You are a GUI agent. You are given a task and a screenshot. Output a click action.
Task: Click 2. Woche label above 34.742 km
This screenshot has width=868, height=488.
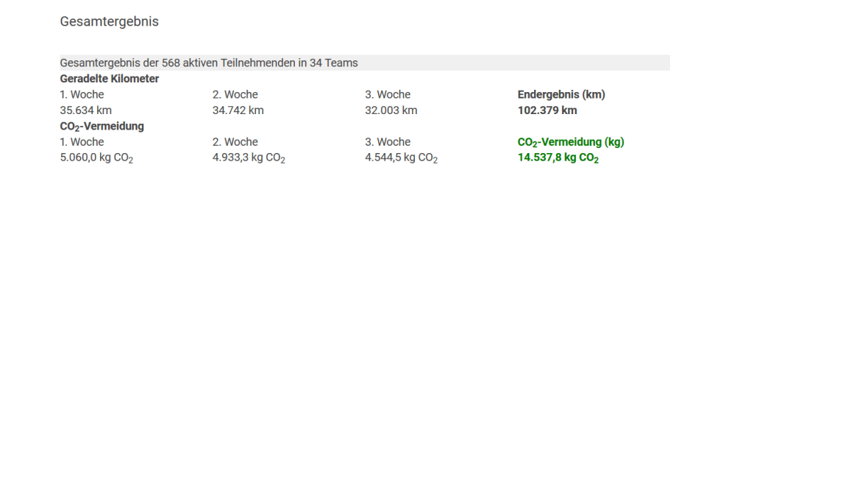point(235,94)
